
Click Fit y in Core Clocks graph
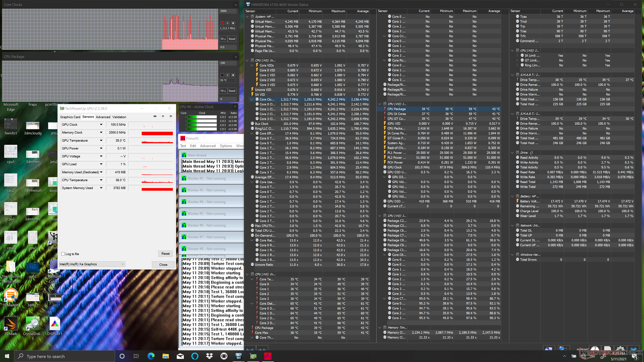point(223,39)
